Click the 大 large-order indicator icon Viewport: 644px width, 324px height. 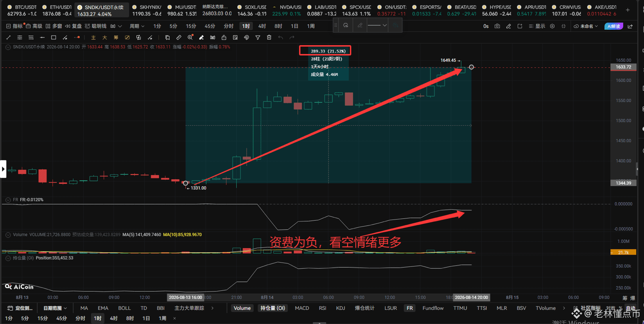104,38
